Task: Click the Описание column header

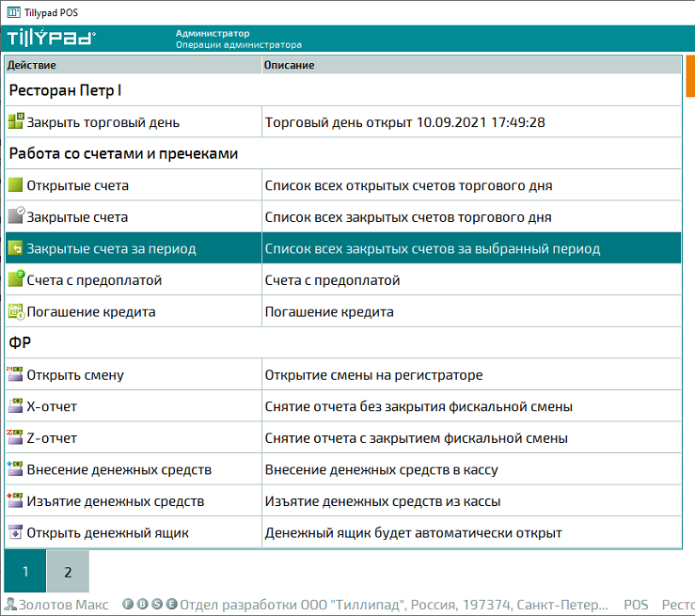Action: 471,65
